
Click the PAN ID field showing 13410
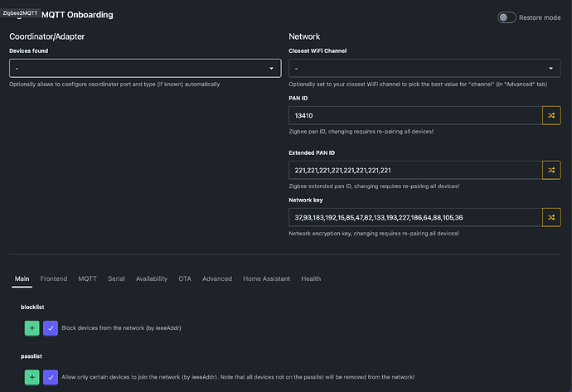[x=415, y=115]
